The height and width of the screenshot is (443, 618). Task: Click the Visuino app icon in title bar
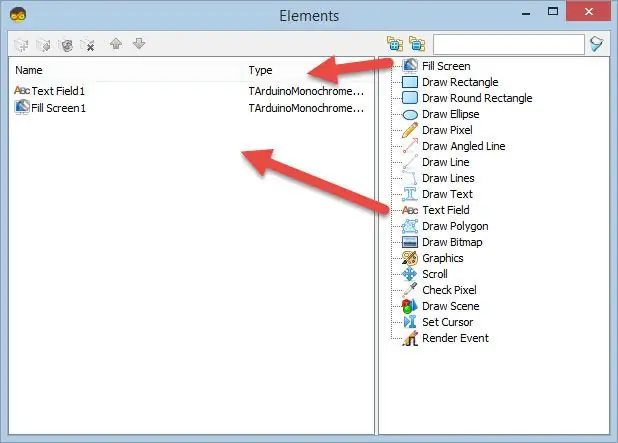click(18, 16)
